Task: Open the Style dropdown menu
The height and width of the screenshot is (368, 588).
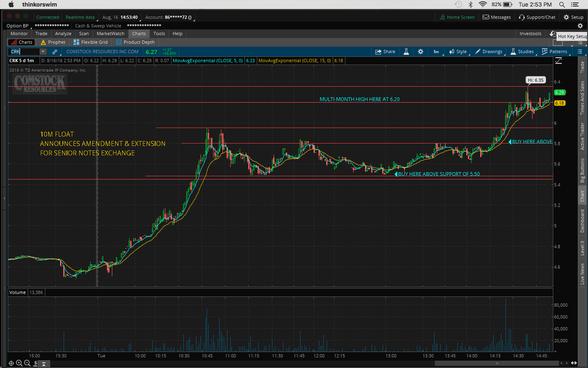Action: tap(458, 52)
